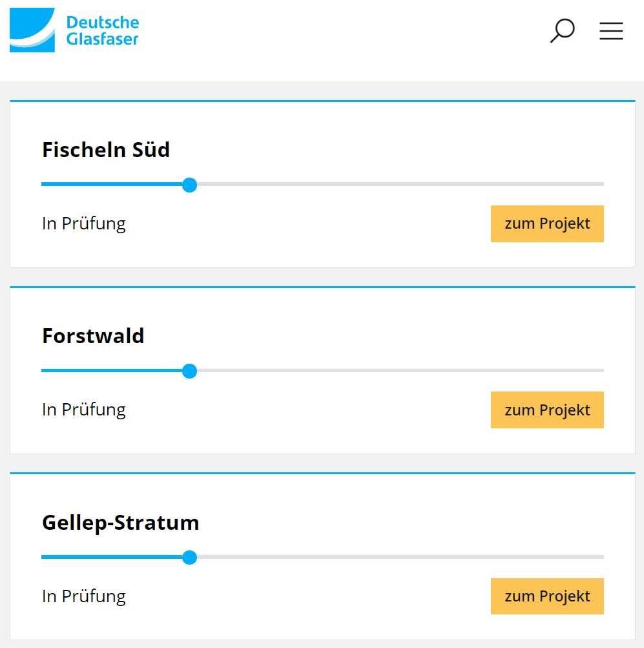Image resolution: width=644 pixels, height=648 pixels.
Task: Click In Prüfung text for Gellep-Stratum
Action: click(x=83, y=596)
